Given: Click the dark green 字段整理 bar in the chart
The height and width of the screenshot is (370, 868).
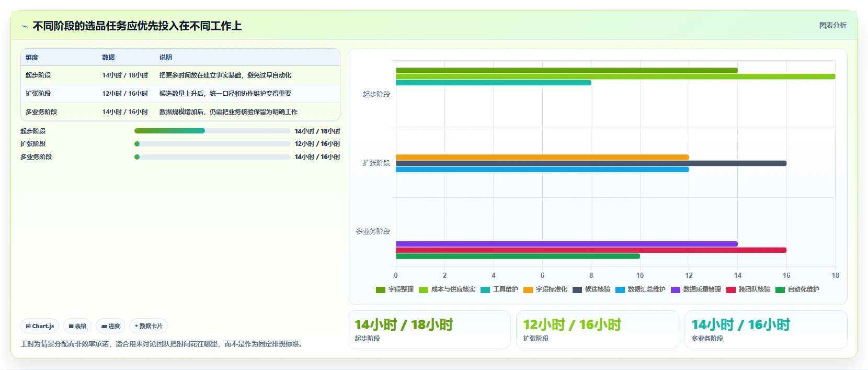Looking at the screenshot, I should (567, 70).
